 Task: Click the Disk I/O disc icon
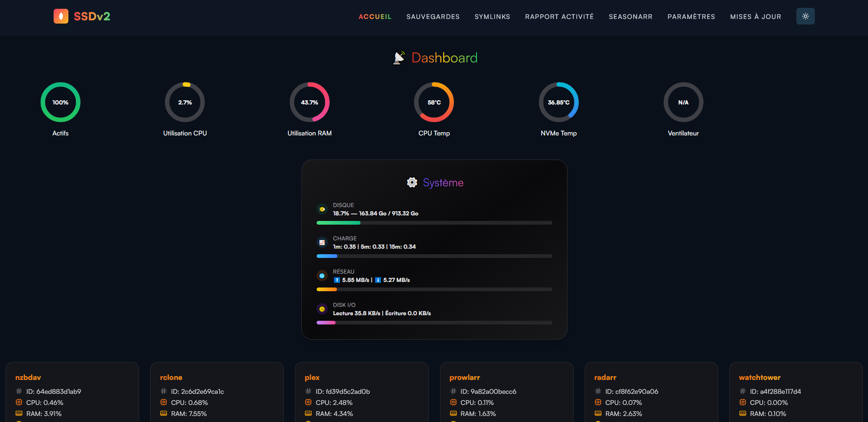point(322,309)
